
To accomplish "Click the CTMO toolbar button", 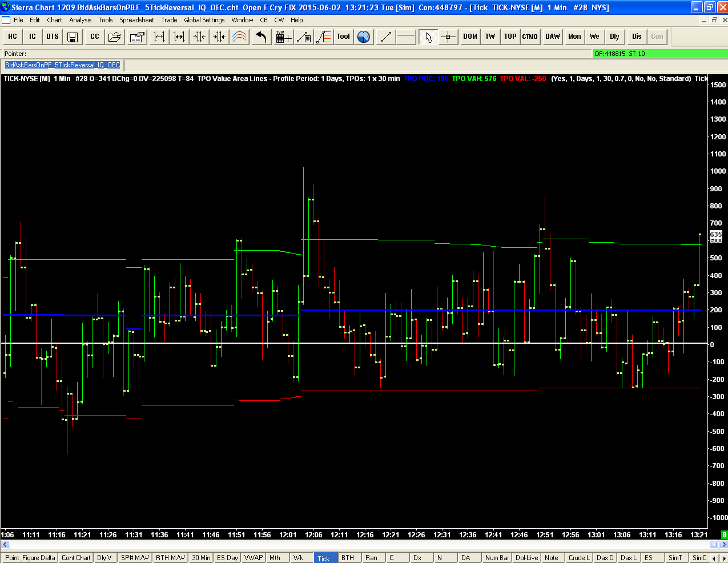I will point(530,37).
